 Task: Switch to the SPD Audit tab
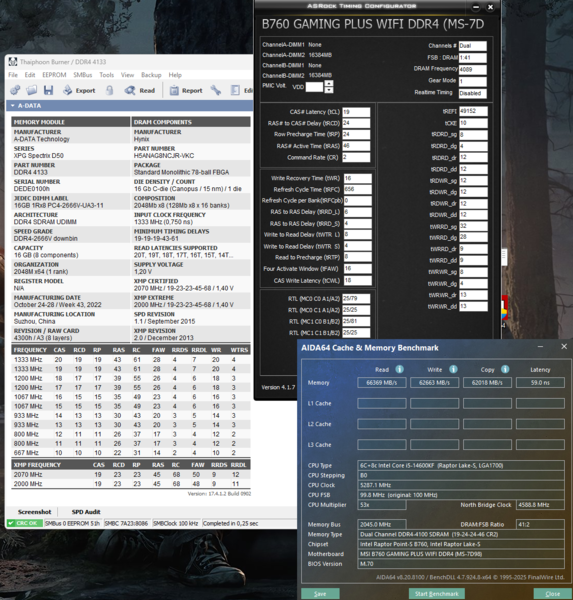coord(86,512)
